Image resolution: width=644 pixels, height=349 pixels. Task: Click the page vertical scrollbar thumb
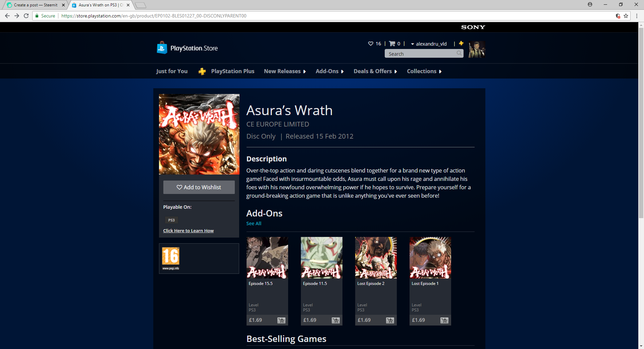(641, 122)
